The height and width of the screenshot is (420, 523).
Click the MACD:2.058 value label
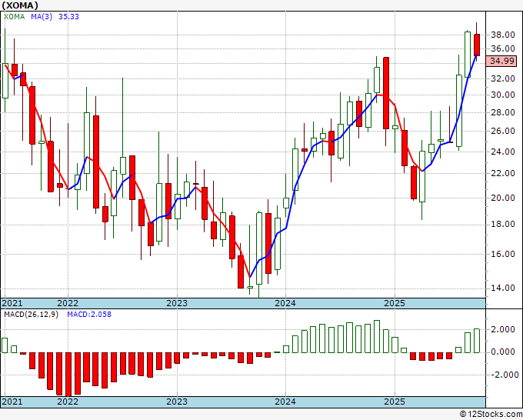(x=89, y=315)
